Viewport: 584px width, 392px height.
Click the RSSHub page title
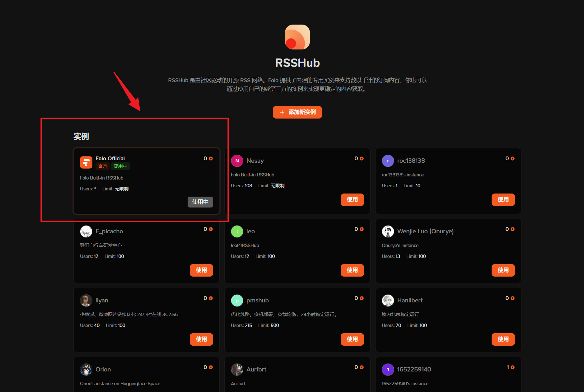point(297,63)
